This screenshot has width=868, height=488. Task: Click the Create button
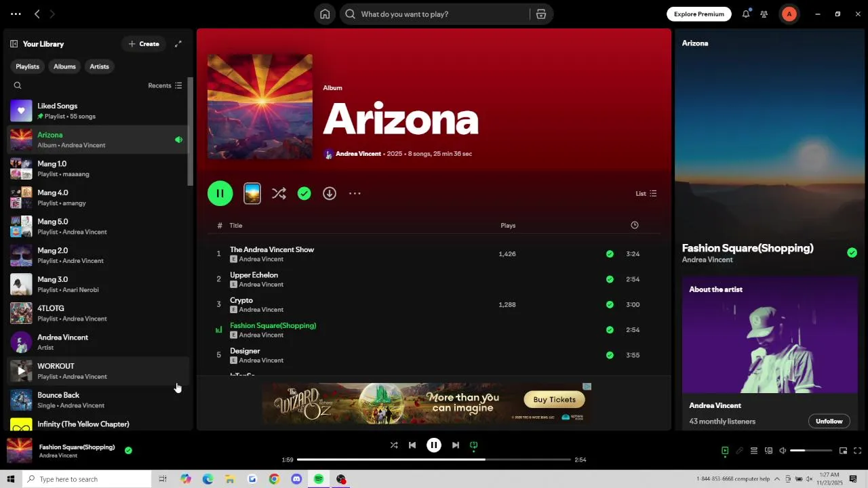(144, 44)
